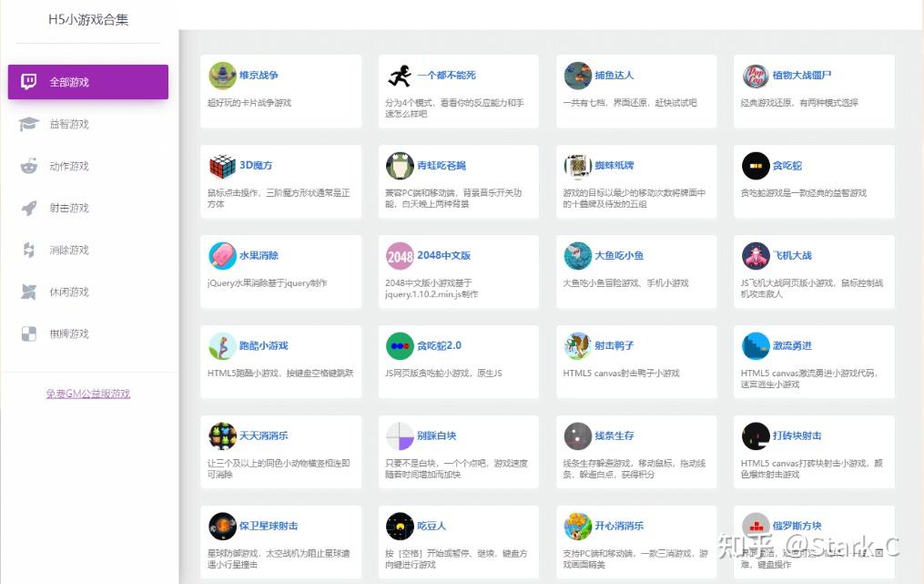Click the 蜘蛛纸牌 playing card icon

pyautogui.click(x=578, y=166)
